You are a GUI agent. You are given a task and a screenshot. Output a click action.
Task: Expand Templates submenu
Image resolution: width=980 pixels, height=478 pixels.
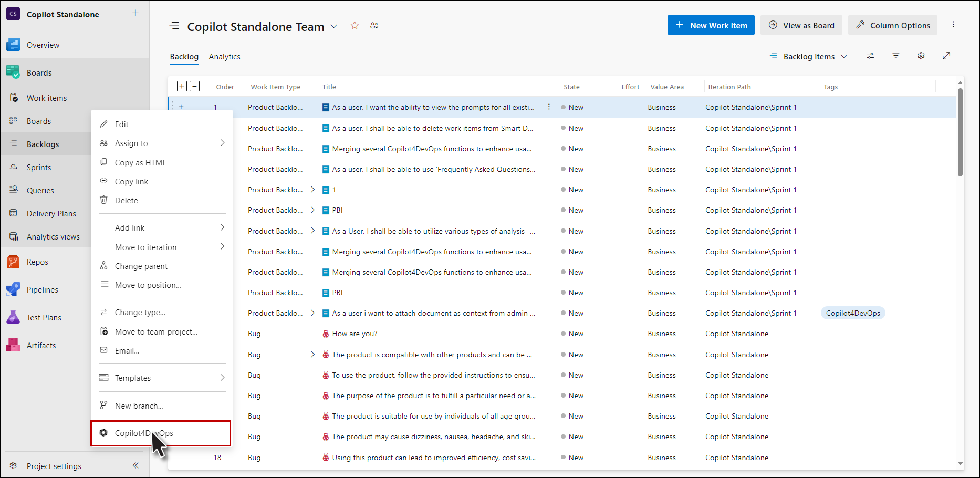(223, 378)
